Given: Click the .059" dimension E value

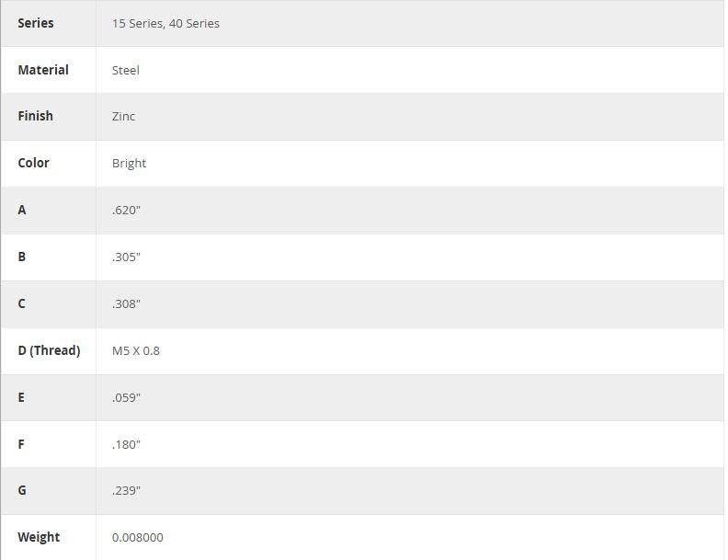Looking at the screenshot, I should tap(126, 397).
